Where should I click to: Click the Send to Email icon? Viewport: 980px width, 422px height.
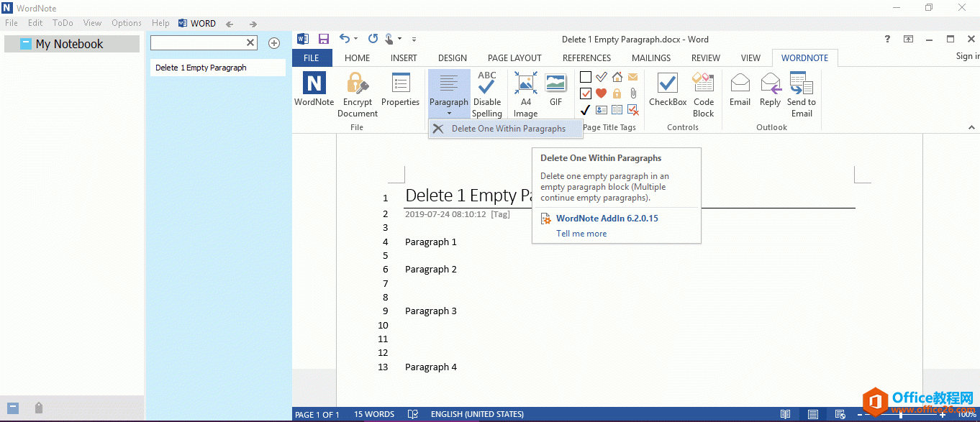[x=802, y=85]
